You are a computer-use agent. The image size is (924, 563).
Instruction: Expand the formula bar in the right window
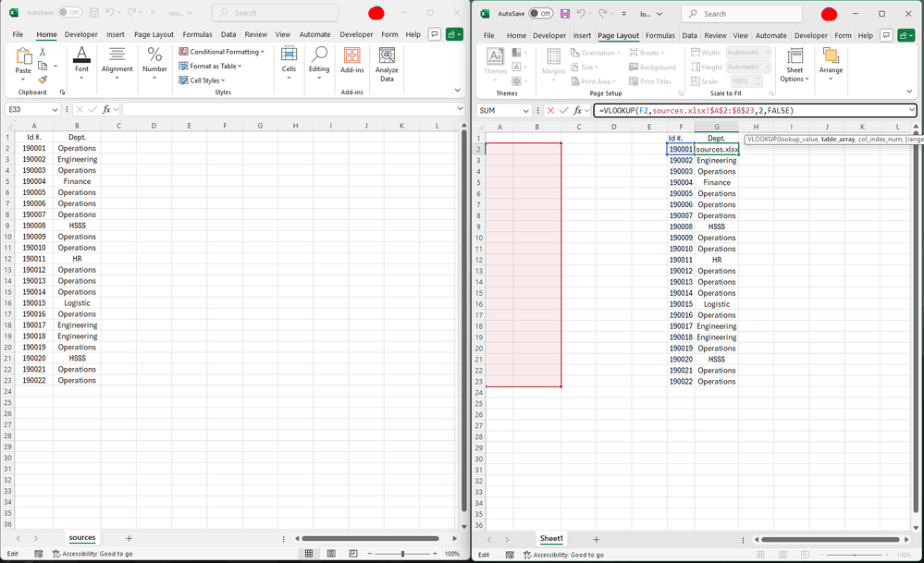911,110
